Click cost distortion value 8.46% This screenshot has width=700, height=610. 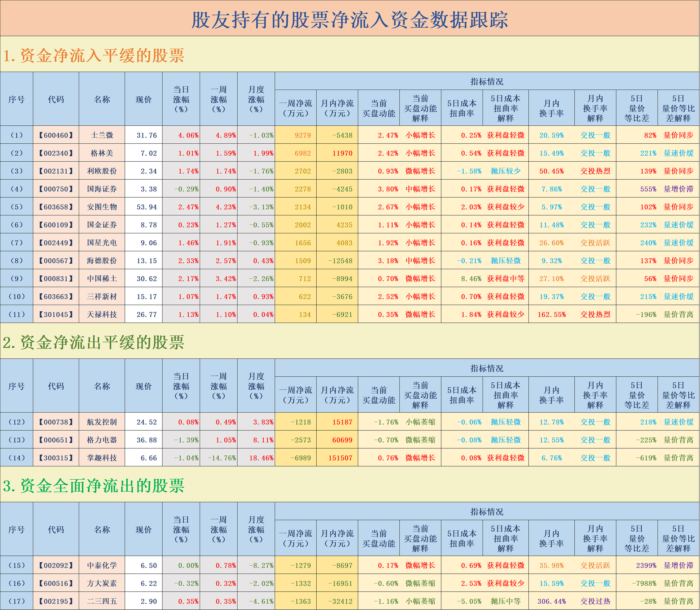(471, 279)
